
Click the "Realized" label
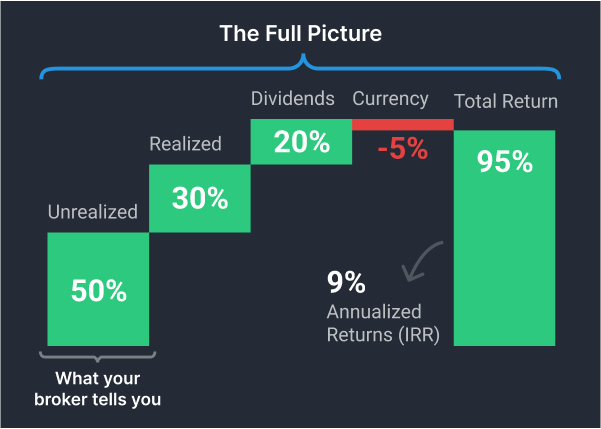(x=186, y=144)
